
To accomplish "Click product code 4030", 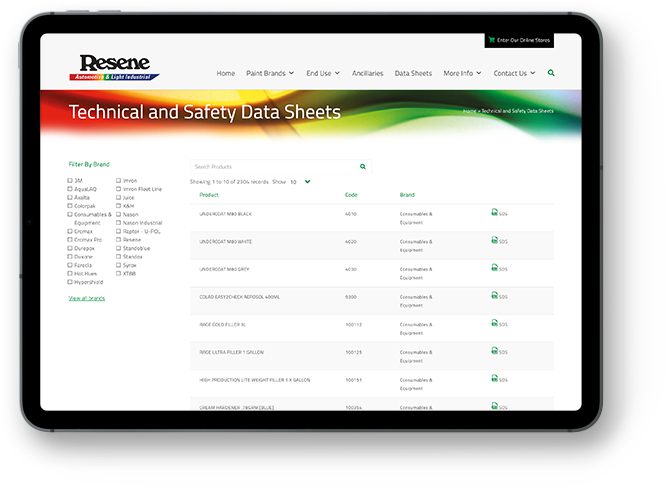I will 351,269.
